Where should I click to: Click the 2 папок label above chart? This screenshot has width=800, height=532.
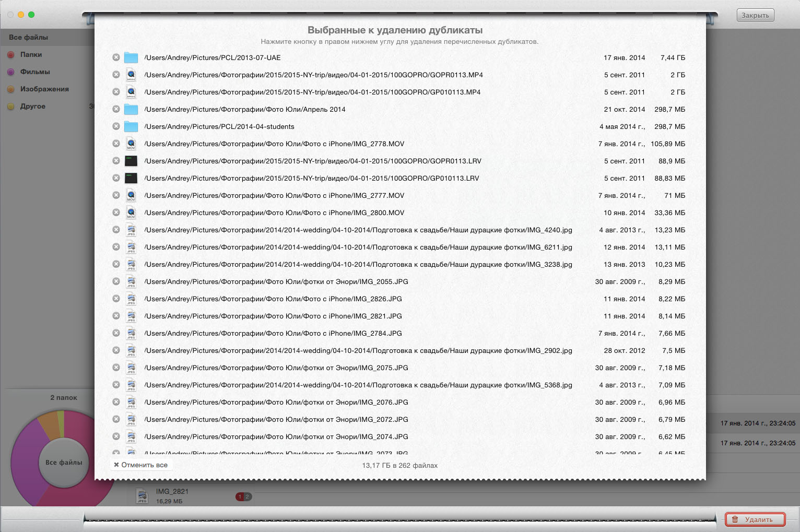coord(64,397)
